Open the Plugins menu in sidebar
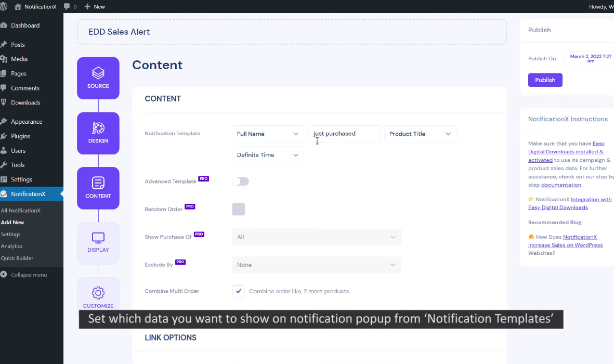614x364 pixels. pyautogui.click(x=21, y=136)
